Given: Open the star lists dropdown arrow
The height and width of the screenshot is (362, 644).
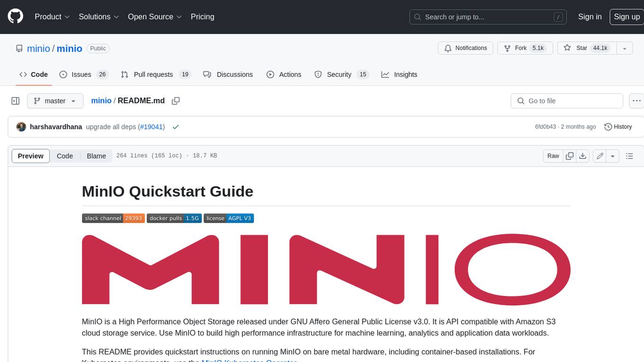Looking at the screenshot, I should pyautogui.click(x=625, y=48).
